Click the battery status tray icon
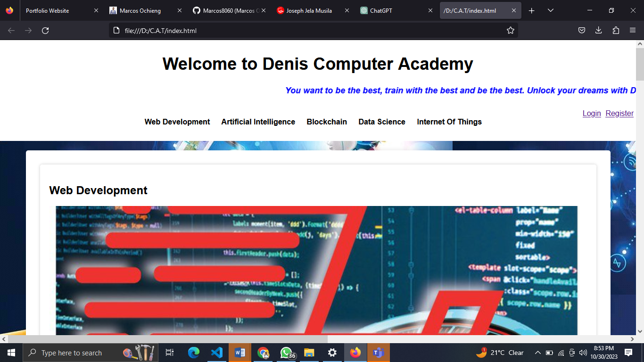The image size is (644, 362). coord(549,353)
